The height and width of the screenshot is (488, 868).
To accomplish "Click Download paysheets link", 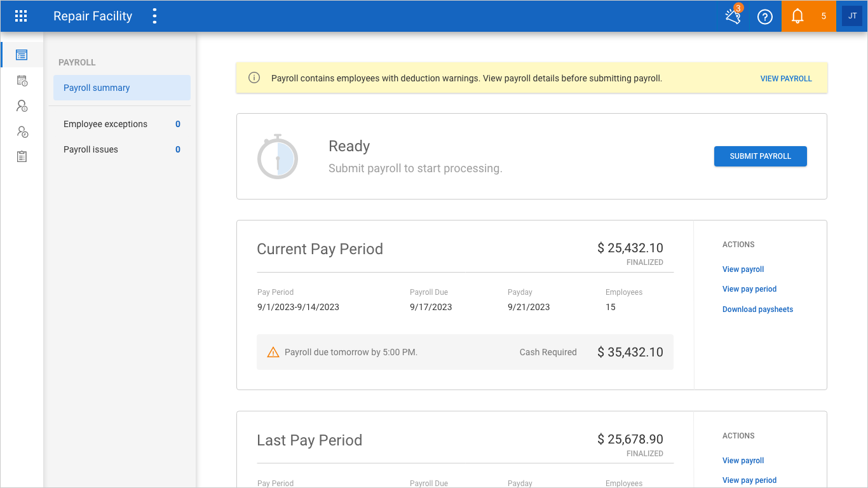I will point(757,309).
